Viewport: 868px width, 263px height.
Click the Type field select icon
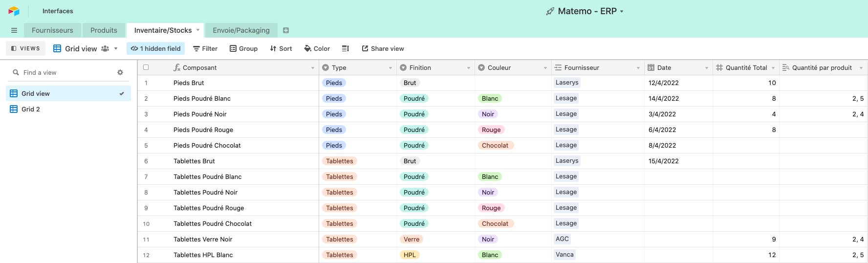point(326,67)
